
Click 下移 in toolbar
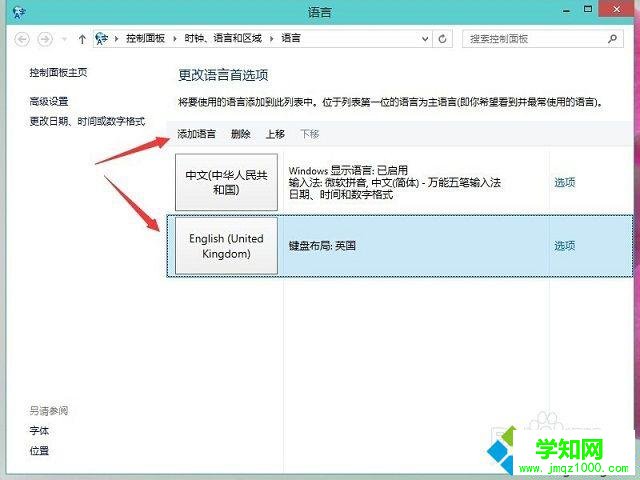(x=310, y=134)
